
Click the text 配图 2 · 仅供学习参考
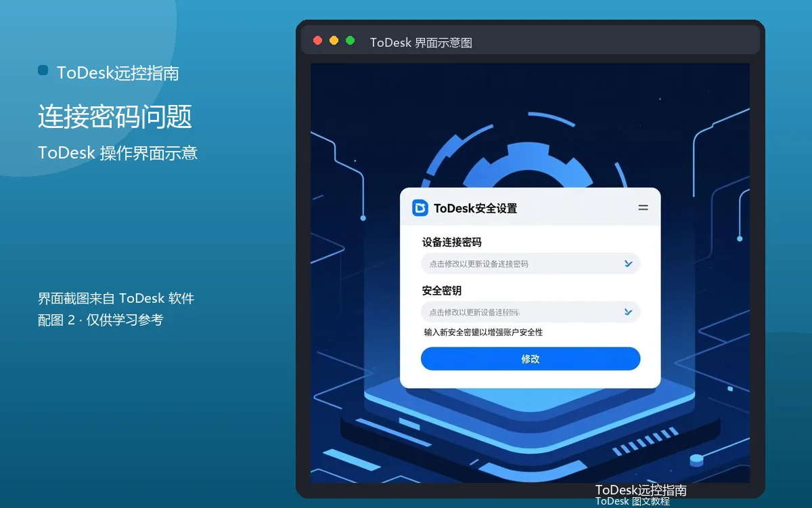(x=100, y=320)
